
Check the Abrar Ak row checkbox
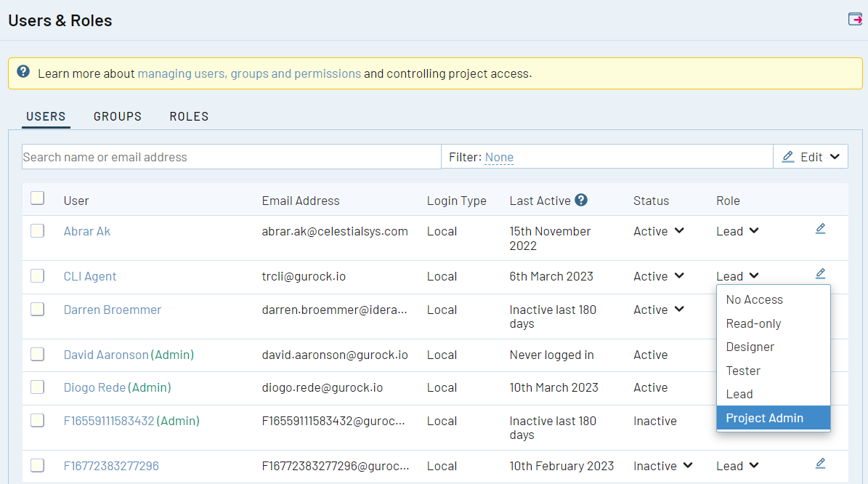tap(38, 231)
